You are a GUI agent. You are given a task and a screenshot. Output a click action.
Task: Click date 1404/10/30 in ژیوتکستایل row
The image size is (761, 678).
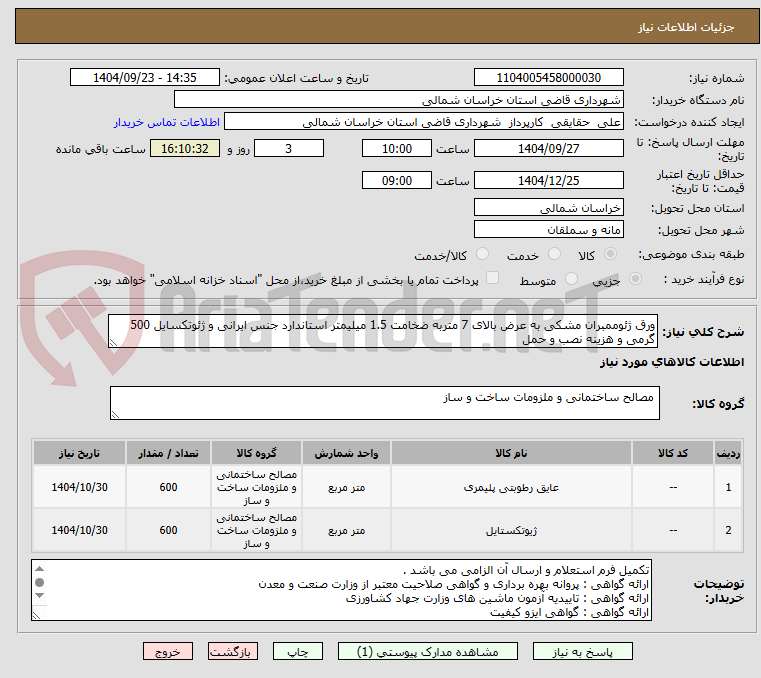pos(79,530)
